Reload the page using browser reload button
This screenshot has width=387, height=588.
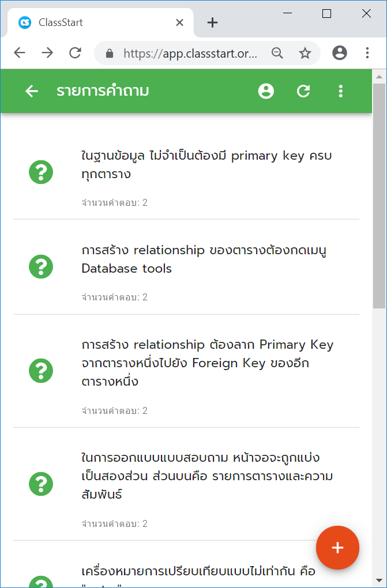click(75, 53)
